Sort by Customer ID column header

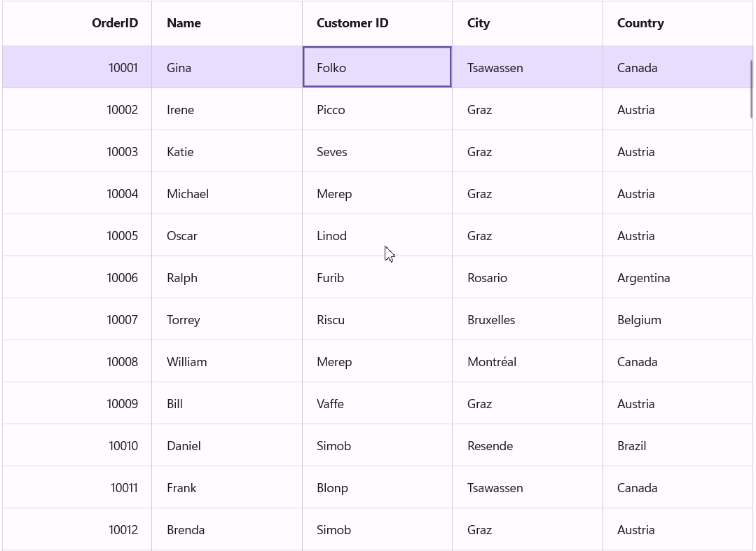[352, 23]
